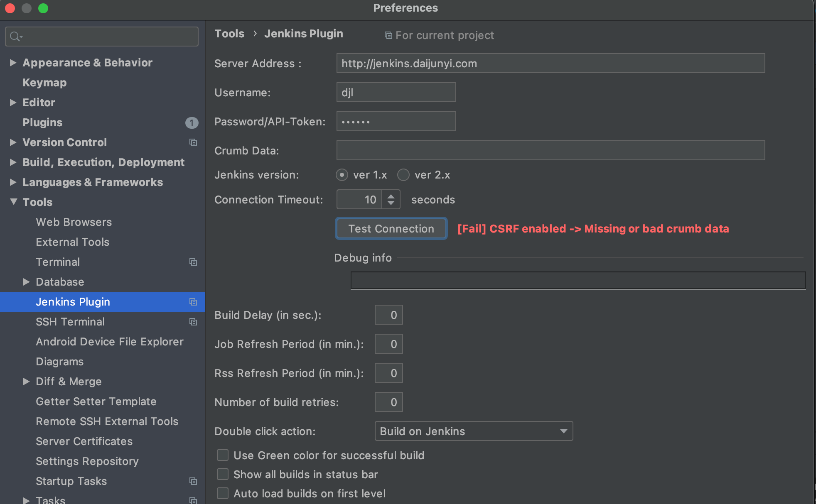Select the ver 2.x radio button
Screen dimensions: 816x504
pyautogui.click(x=403, y=175)
